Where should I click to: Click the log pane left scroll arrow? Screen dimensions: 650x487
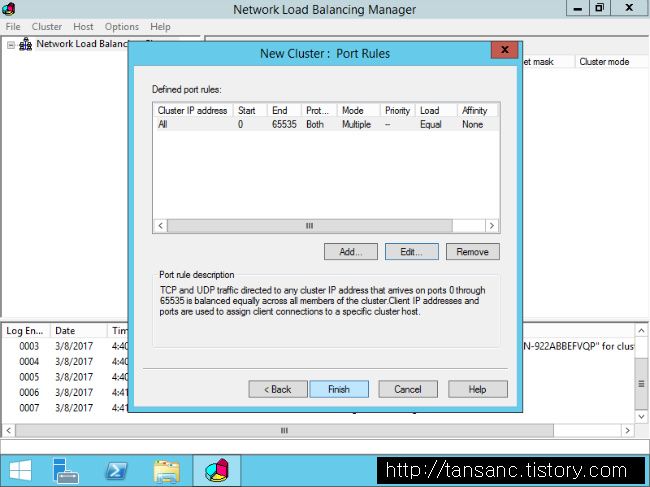(x=8, y=430)
